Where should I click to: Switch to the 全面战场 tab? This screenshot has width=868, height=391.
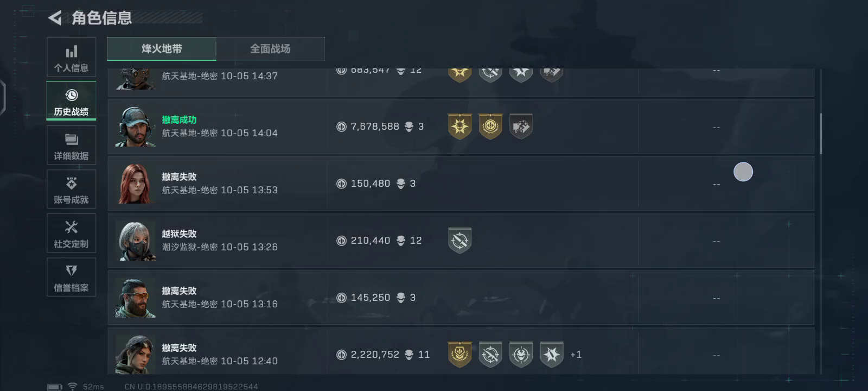270,49
